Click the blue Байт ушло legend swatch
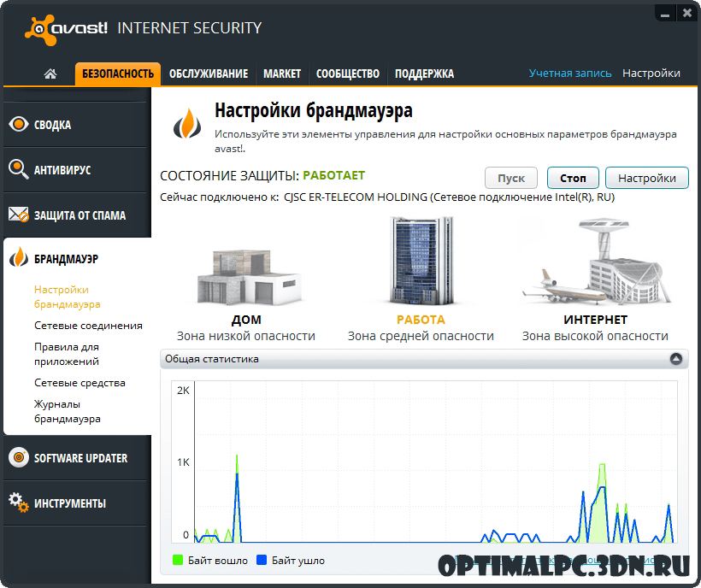The width and height of the screenshot is (701, 588). 262,560
